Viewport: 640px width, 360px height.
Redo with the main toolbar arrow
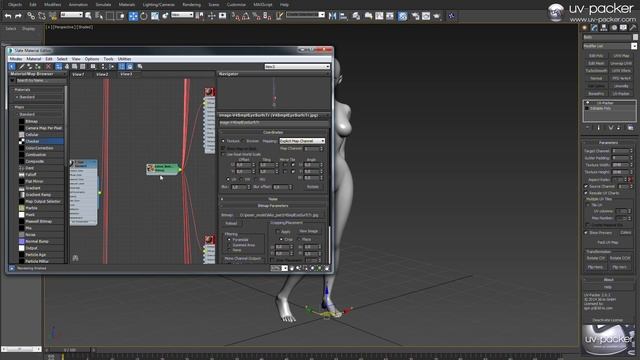[x=18, y=16]
